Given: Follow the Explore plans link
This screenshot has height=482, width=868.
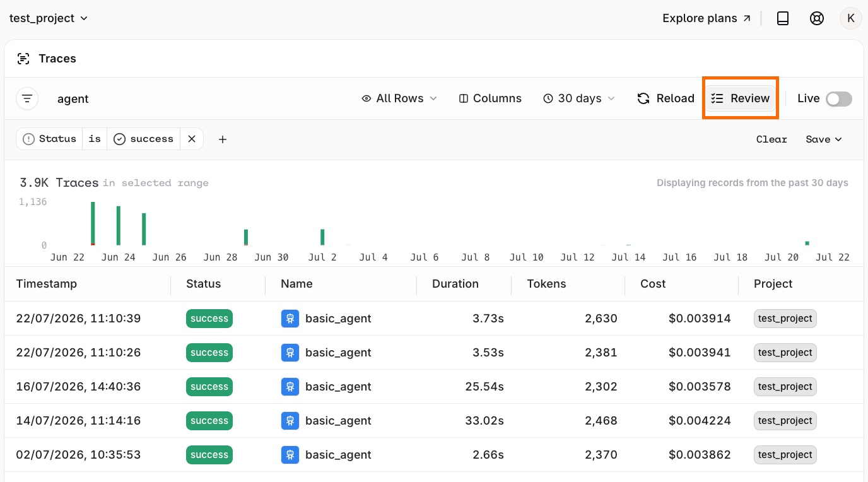Looking at the screenshot, I should [707, 18].
